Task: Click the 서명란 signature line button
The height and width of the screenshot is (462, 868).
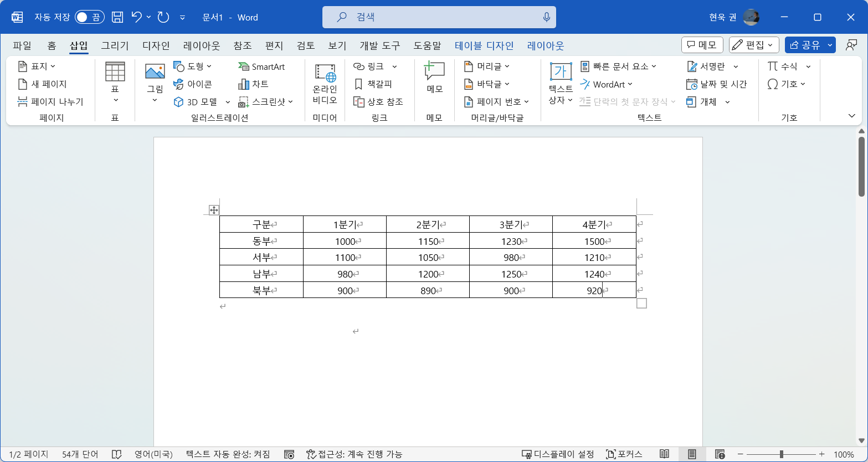Action: click(x=706, y=66)
